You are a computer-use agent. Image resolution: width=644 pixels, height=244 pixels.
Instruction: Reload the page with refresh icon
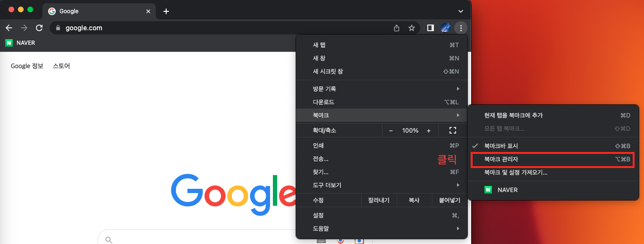(x=39, y=28)
